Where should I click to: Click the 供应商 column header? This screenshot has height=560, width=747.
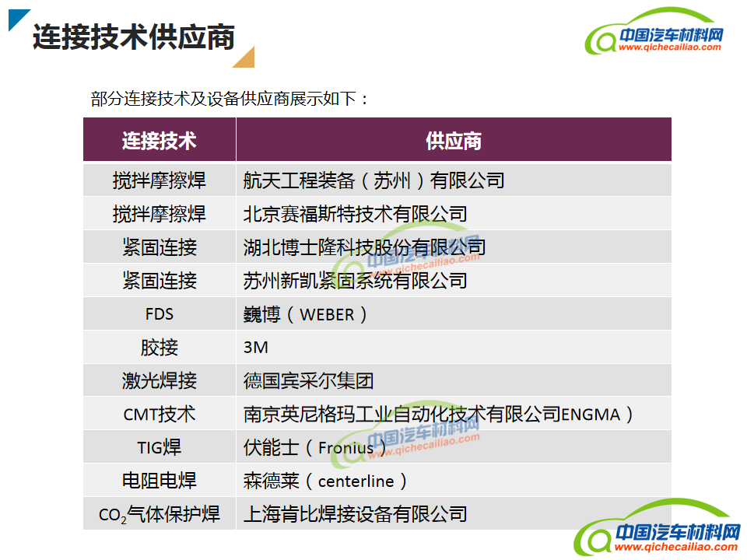(453, 141)
